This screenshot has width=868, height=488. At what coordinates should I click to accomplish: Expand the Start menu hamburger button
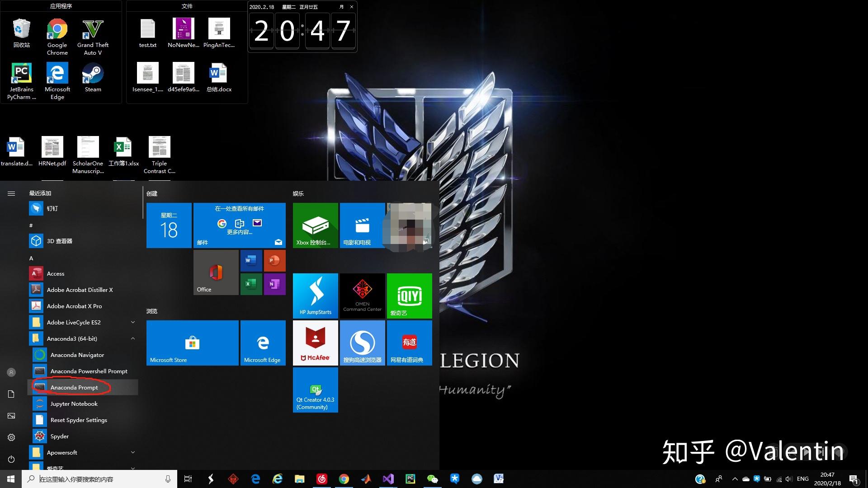point(11,193)
